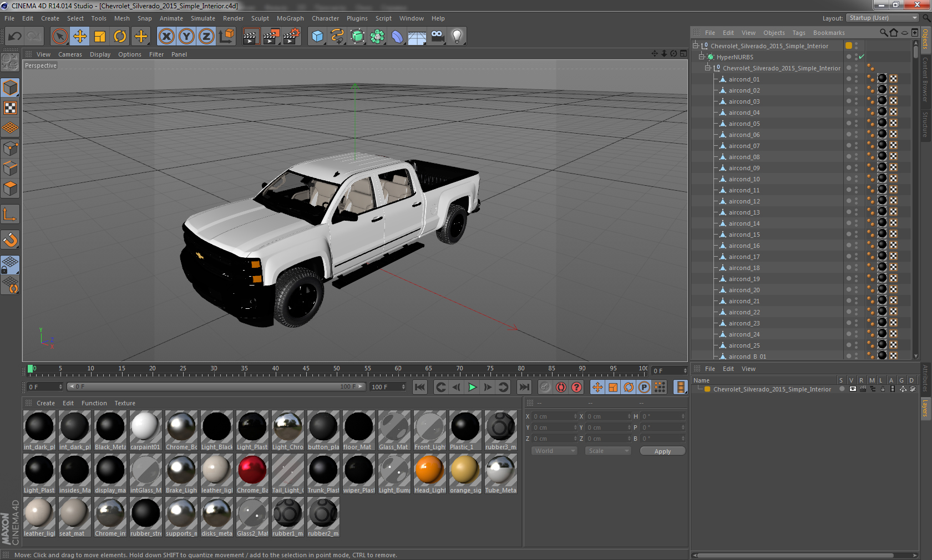The image size is (932, 560).
Task: Click the Apply coordinates button
Action: click(x=662, y=451)
